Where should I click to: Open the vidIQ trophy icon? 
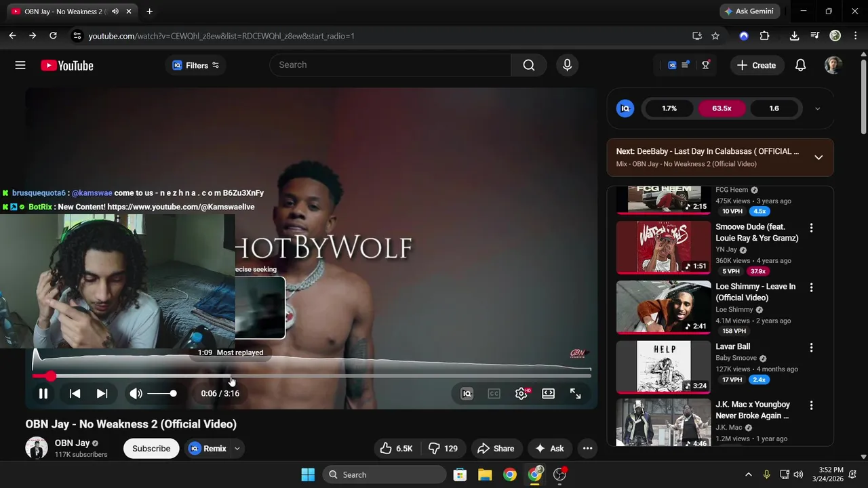point(706,65)
